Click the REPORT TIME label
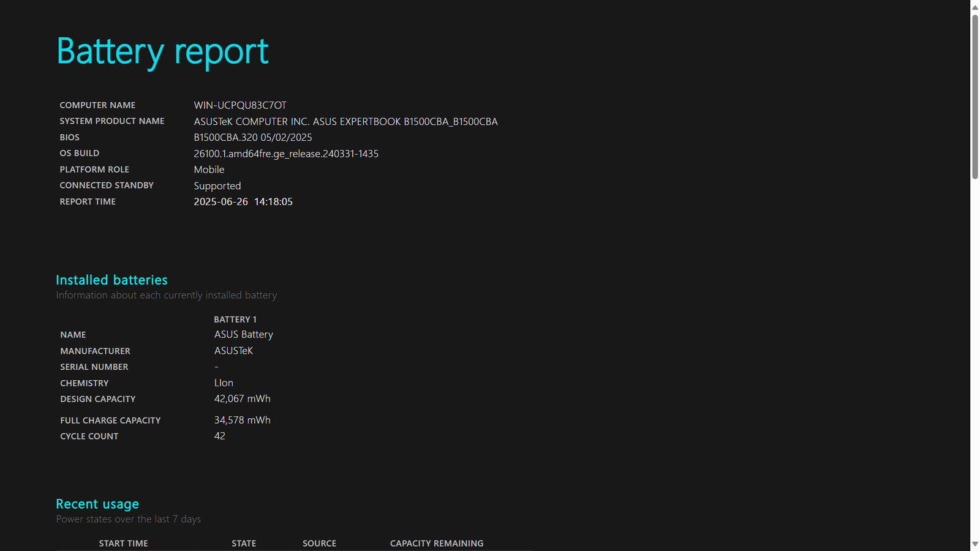 click(88, 201)
